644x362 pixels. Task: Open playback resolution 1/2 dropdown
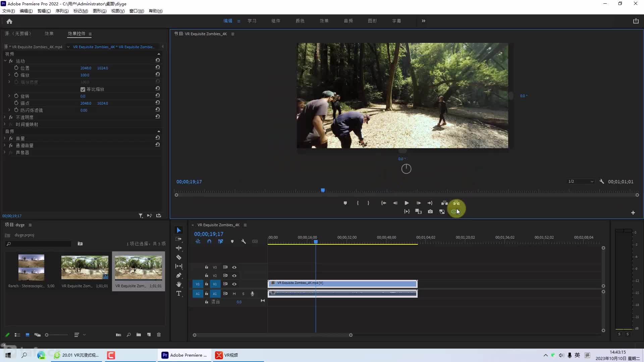click(x=581, y=181)
